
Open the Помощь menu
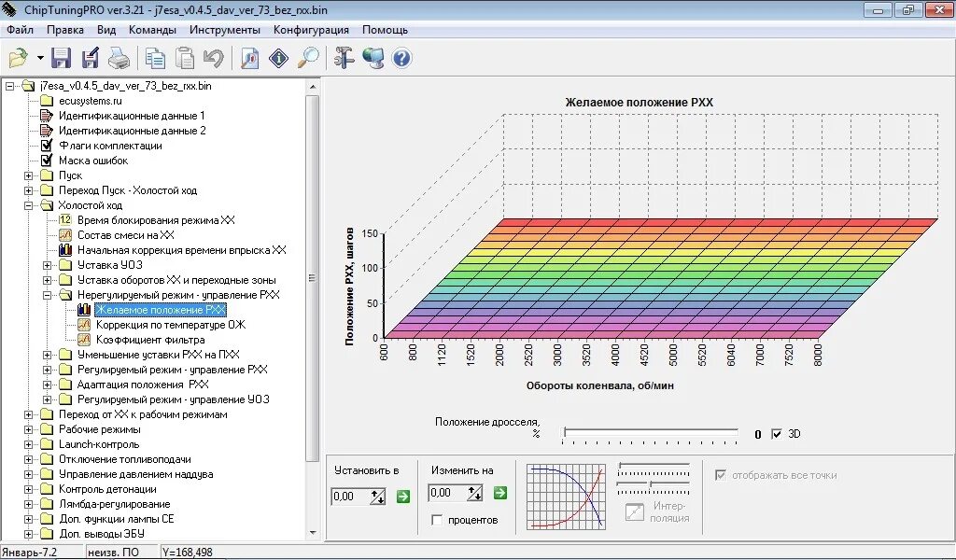(385, 30)
